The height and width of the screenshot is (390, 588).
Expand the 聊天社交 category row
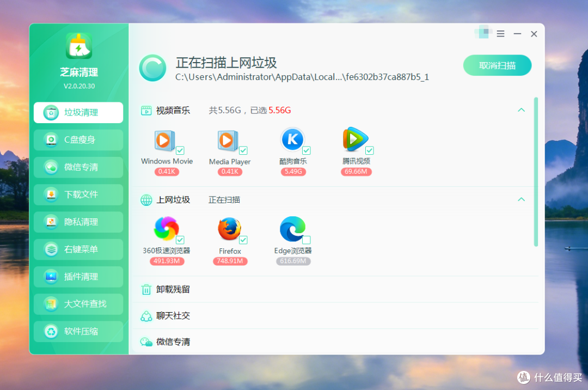(x=336, y=316)
